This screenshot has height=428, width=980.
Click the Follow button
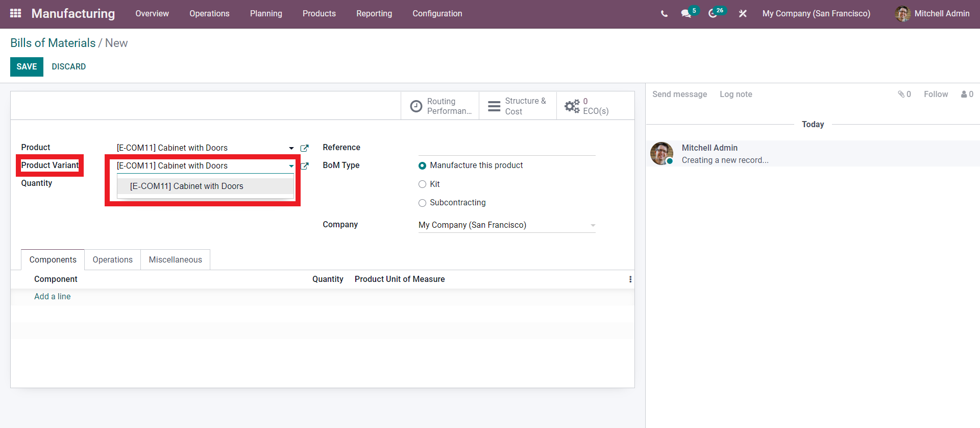click(x=936, y=94)
